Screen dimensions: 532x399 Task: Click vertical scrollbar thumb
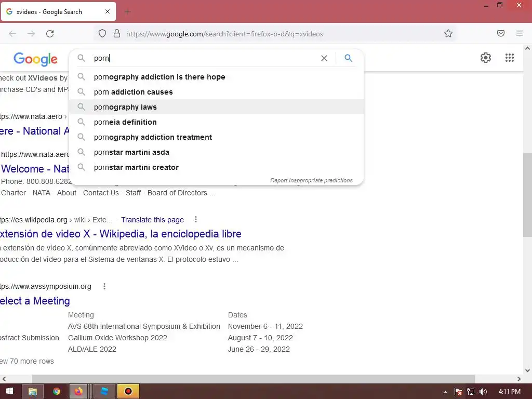[527, 195]
